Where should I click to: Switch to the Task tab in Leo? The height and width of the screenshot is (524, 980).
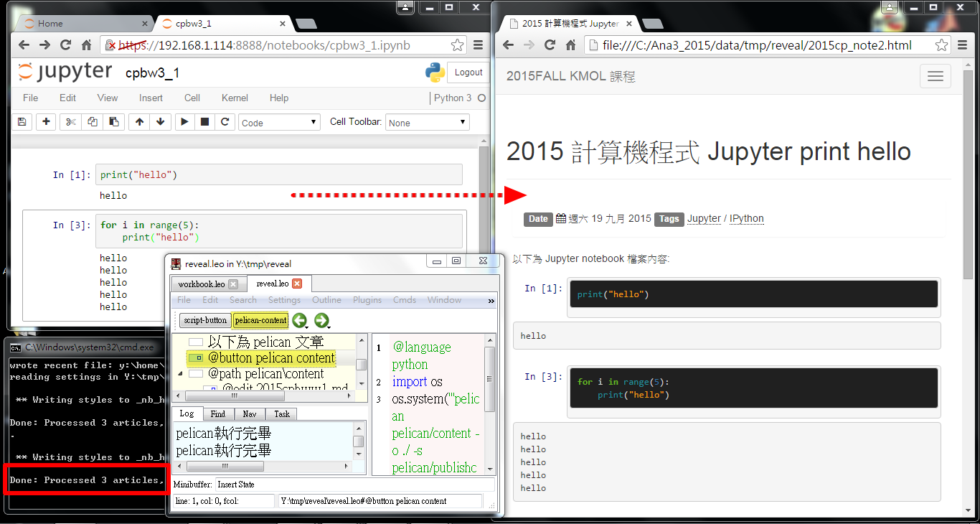[x=282, y=413]
